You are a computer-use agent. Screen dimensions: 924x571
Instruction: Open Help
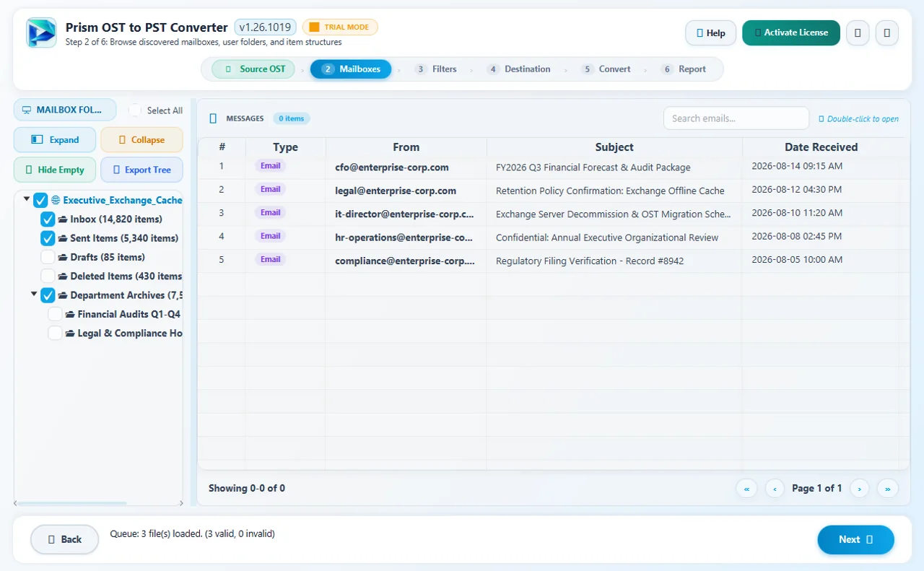coord(710,32)
